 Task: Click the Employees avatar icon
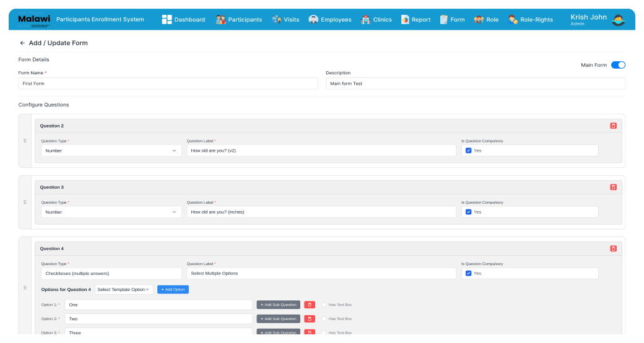tap(313, 19)
